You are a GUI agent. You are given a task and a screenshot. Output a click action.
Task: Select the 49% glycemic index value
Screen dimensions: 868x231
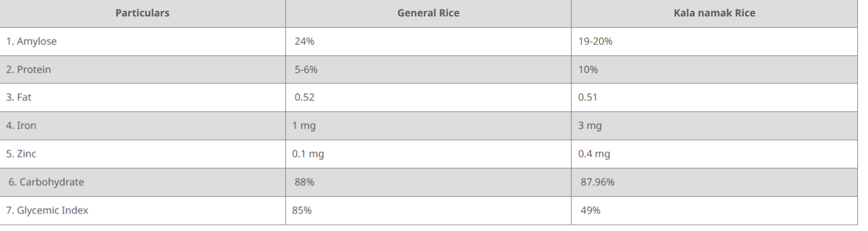click(591, 210)
